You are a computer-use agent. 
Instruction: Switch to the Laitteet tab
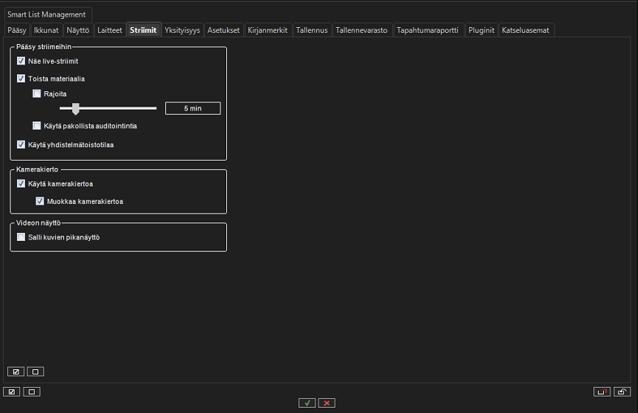(x=109, y=30)
